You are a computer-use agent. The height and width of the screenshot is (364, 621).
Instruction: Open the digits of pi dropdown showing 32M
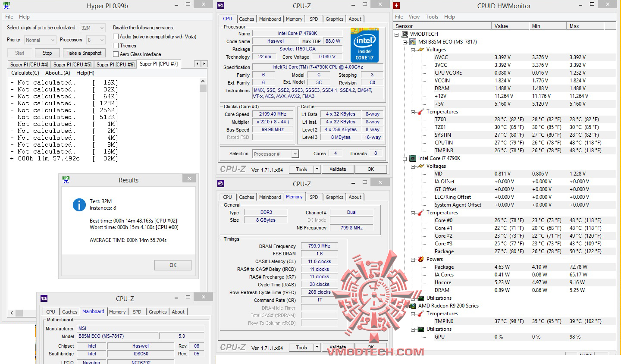(93, 28)
